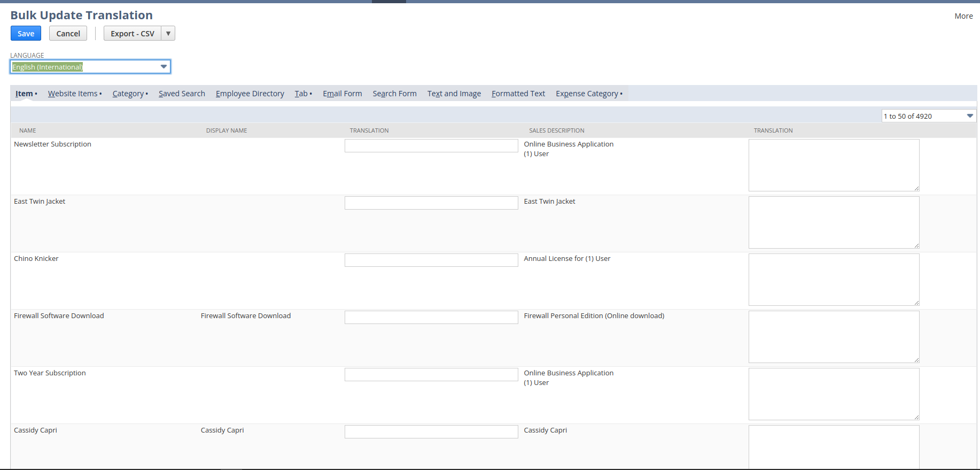Select the Expense Category tab
980x470 pixels.
(587, 94)
